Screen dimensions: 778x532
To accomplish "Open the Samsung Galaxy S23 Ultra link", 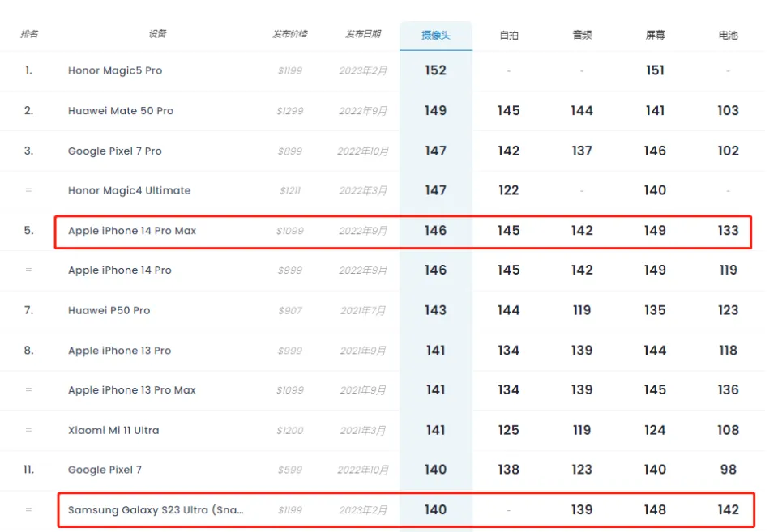I will pos(156,510).
